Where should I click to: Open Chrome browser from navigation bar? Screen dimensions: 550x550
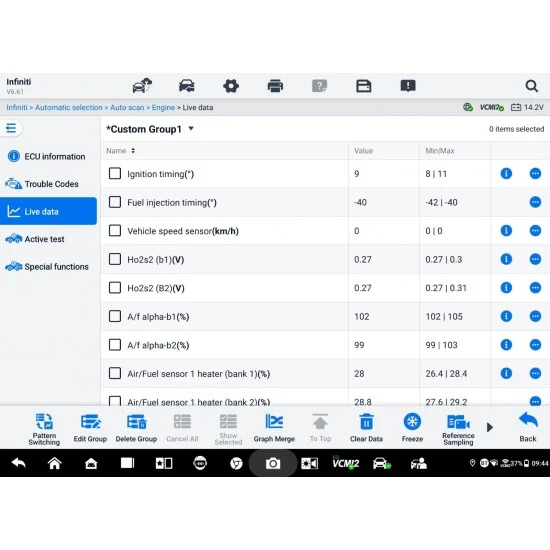236,464
